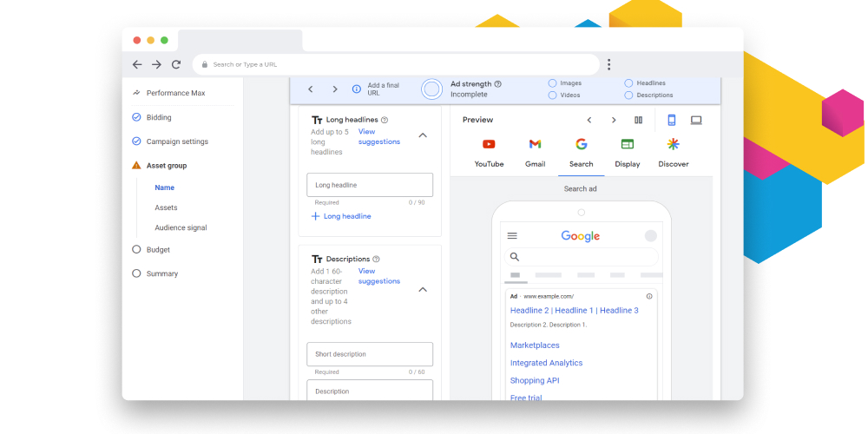868x434 pixels.
Task: Focus the Search or Type a URL field
Action: pos(396,65)
